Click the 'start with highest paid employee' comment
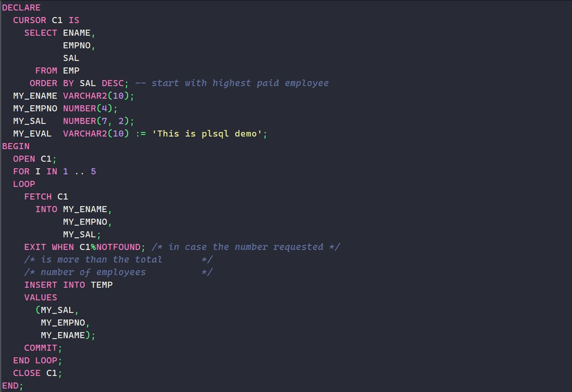Viewport: 572px width, 392px height. 232,83
